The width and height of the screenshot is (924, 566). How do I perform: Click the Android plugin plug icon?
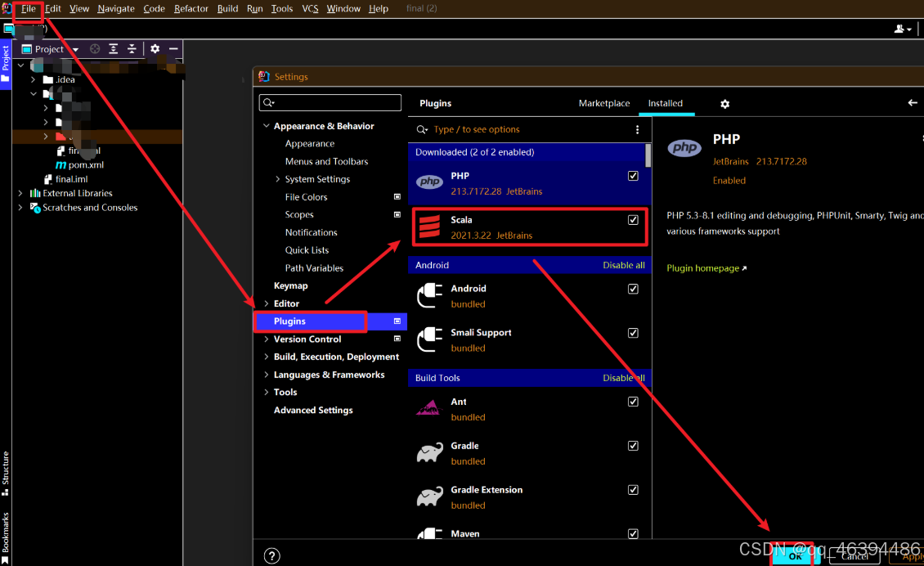coord(429,295)
